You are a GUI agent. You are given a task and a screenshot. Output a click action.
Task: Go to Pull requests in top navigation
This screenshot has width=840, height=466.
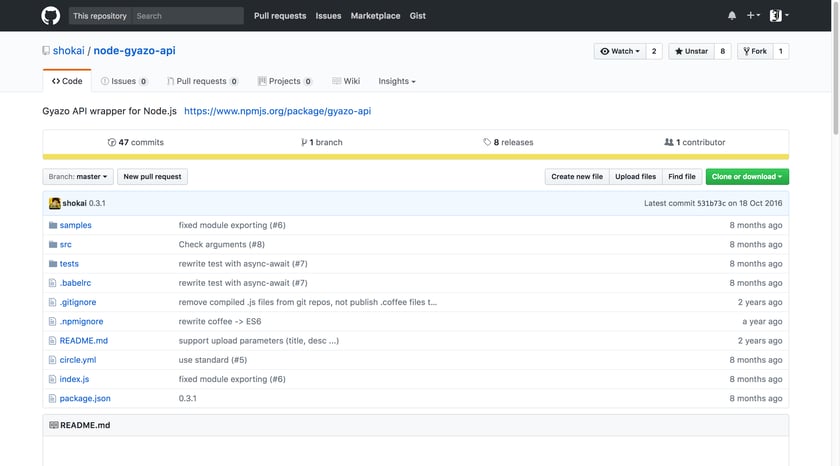(280, 16)
